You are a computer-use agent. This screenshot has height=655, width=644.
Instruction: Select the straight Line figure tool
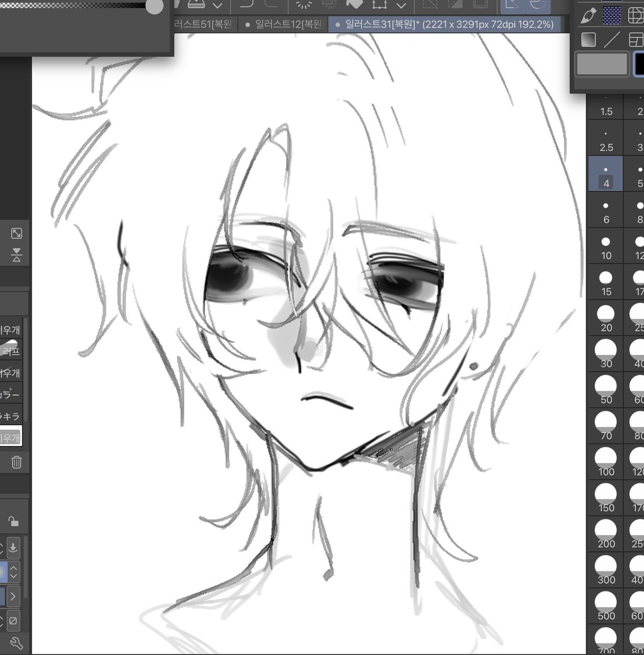[x=612, y=40]
